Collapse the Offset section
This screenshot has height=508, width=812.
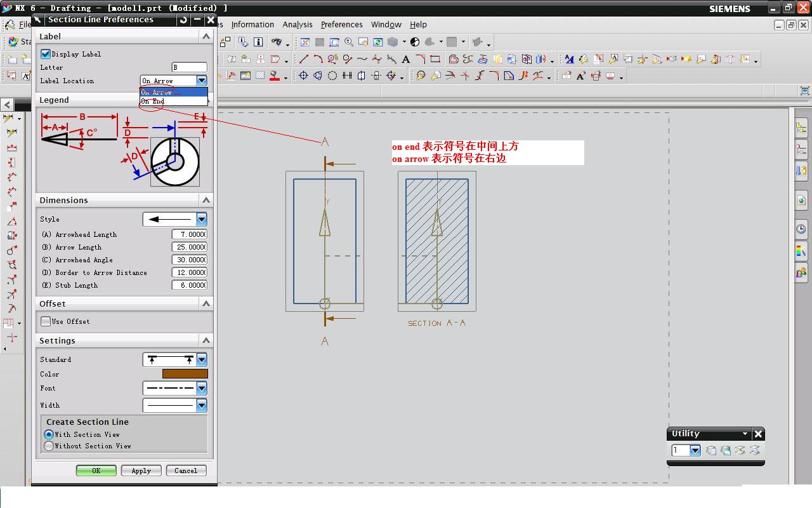point(206,304)
